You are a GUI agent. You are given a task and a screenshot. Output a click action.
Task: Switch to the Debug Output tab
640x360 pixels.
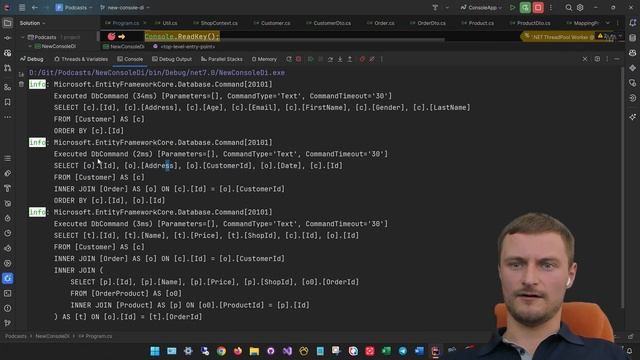(x=172, y=59)
